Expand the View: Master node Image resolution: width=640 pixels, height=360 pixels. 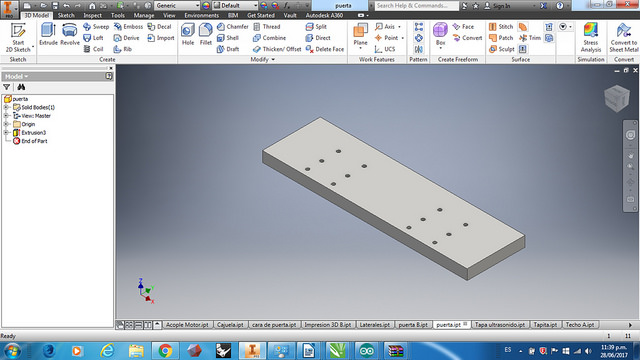[6, 116]
